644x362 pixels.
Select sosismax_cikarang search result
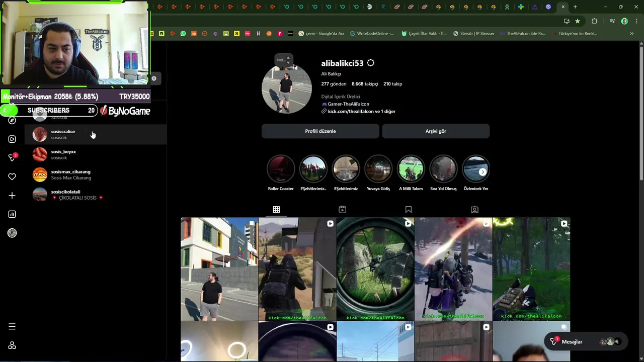click(96, 174)
